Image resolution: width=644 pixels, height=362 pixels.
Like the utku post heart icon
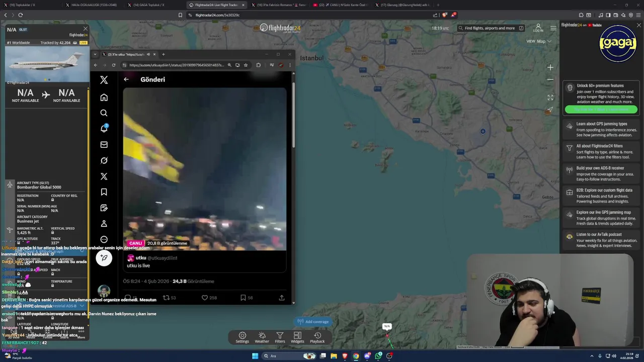tap(205, 298)
